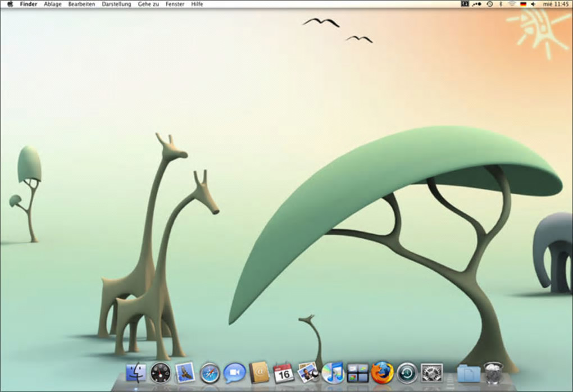The width and height of the screenshot is (573, 392).
Task: Open the Mail app in dock
Action: 185,372
